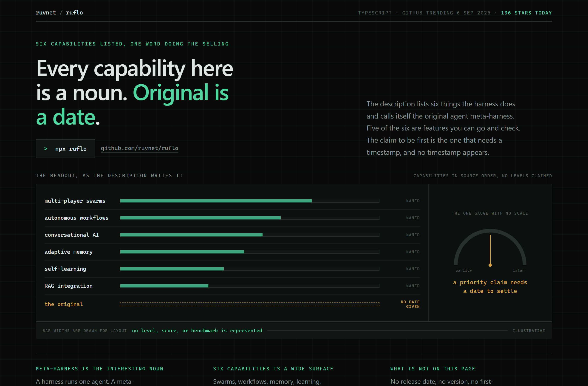Click the adaptive memory bar

[x=249, y=252]
